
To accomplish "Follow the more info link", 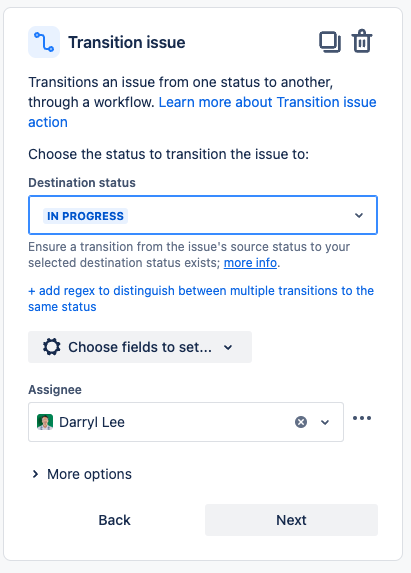I will pos(250,263).
